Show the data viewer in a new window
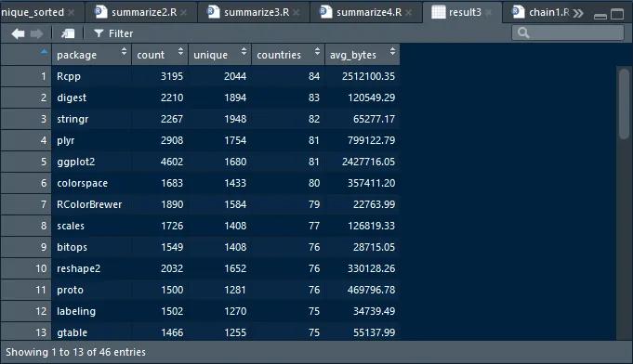Viewport: 633px width, 364px height. [68, 33]
